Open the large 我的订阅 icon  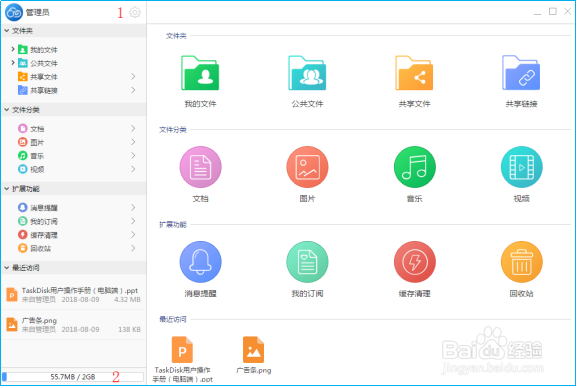pyautogui.click(x=307, y=262)
